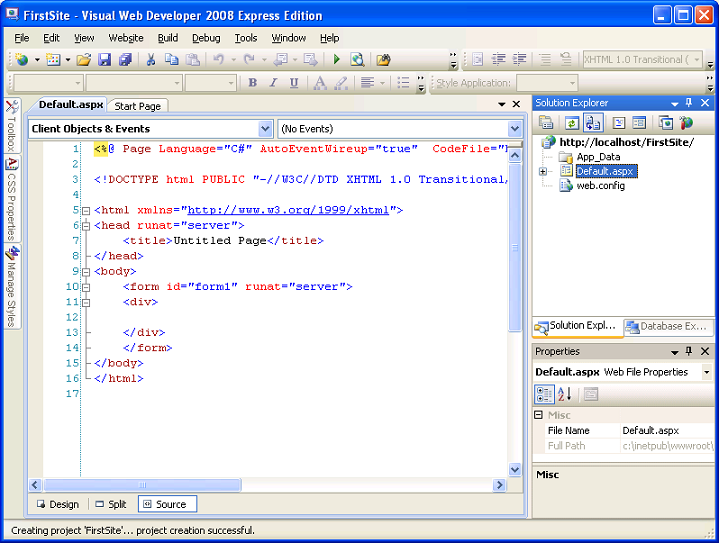The image size is (719, 543).
Task: Open the Client Objects & Events dropdown
Action: click(265, 129)
